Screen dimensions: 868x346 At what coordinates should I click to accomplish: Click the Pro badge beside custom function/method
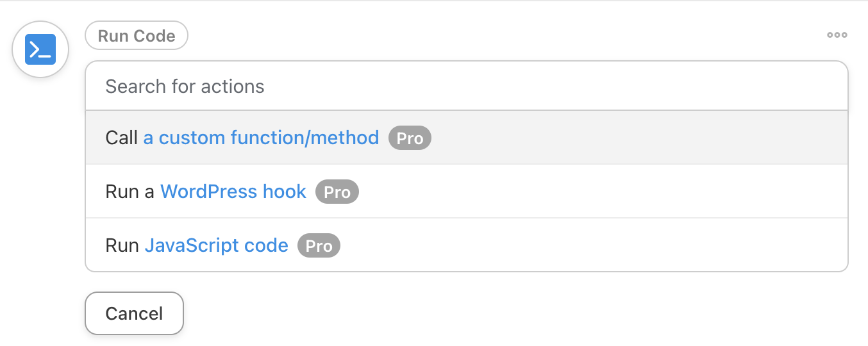pyautogui.click(x=410, y=138)
